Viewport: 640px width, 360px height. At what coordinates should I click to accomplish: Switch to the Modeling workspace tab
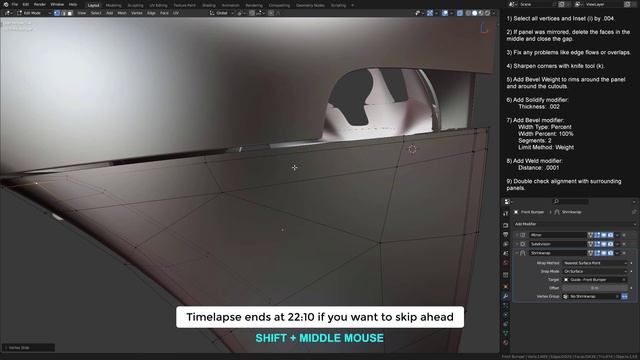tap(113, 5)
